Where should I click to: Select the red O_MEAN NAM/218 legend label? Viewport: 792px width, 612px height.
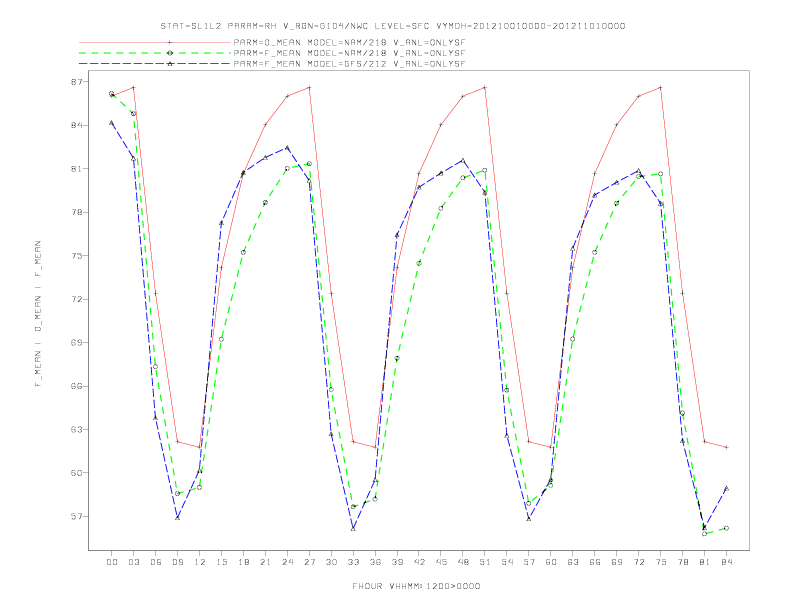point(349,42)
